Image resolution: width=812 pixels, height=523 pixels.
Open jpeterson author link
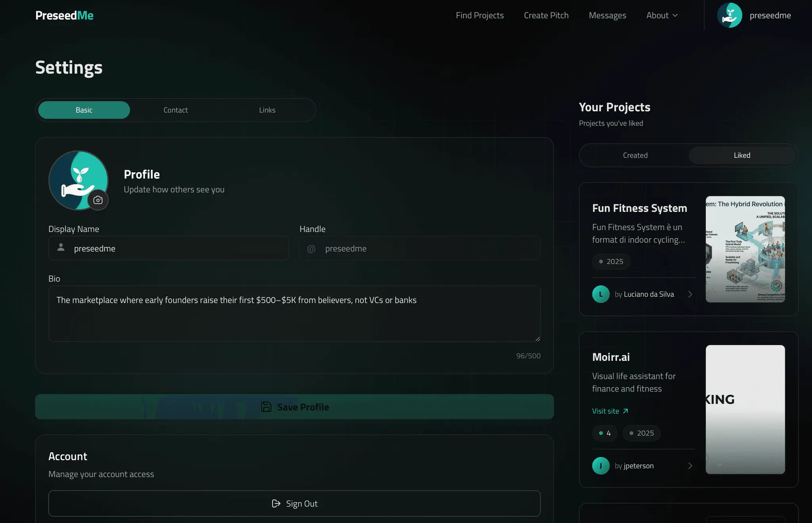(x=638, y=466)
